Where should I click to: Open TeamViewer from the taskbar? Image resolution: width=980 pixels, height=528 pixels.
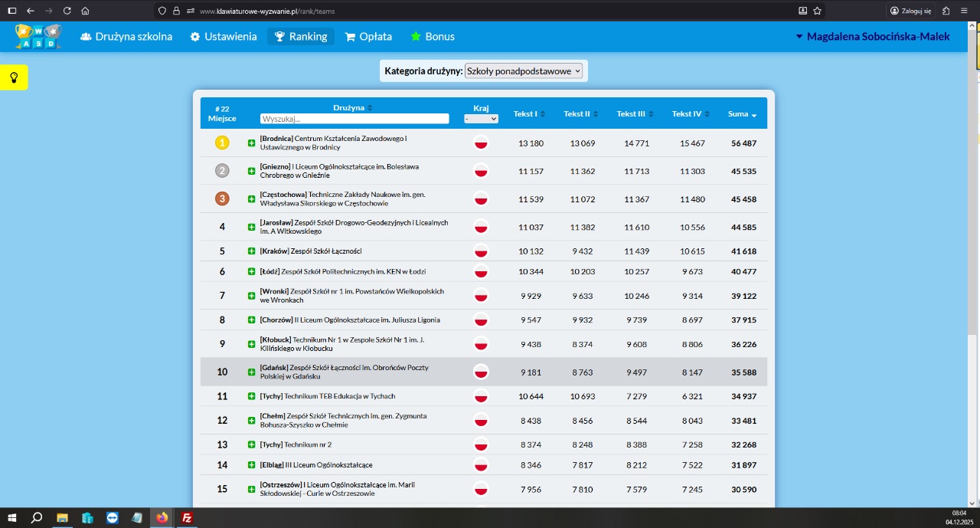tap(113, 517)
